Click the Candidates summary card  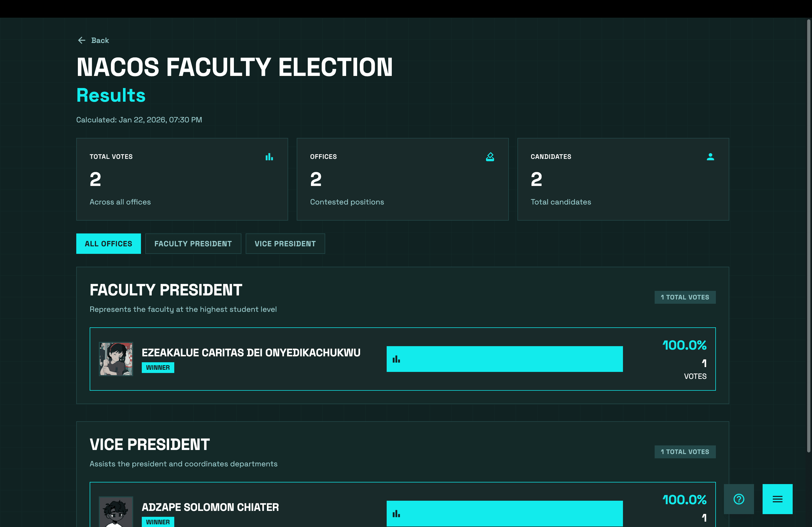point(623,179)
